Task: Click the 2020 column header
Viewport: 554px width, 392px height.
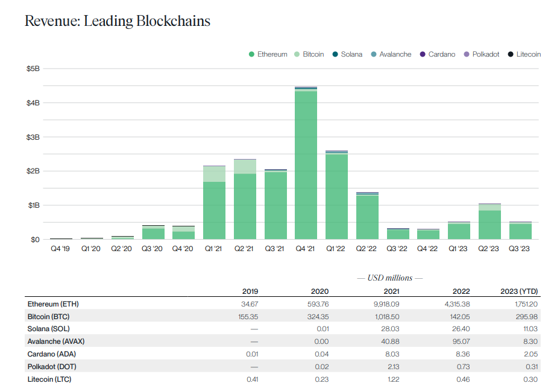Action: [319, 291]
